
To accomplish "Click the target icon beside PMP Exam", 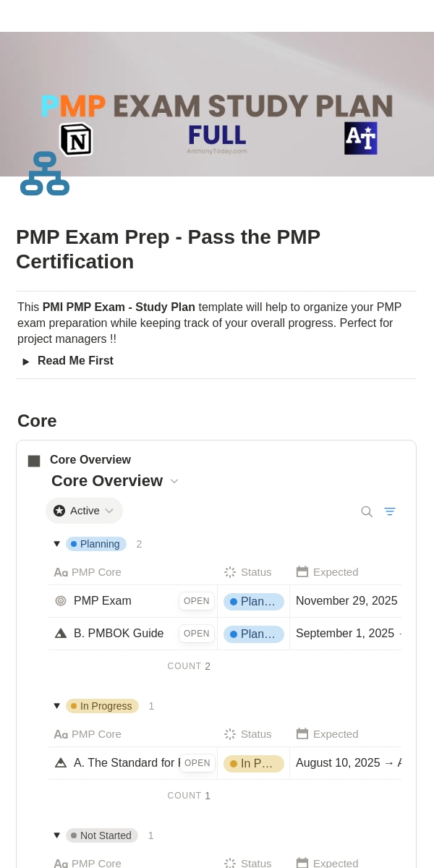I will point(61,600).
